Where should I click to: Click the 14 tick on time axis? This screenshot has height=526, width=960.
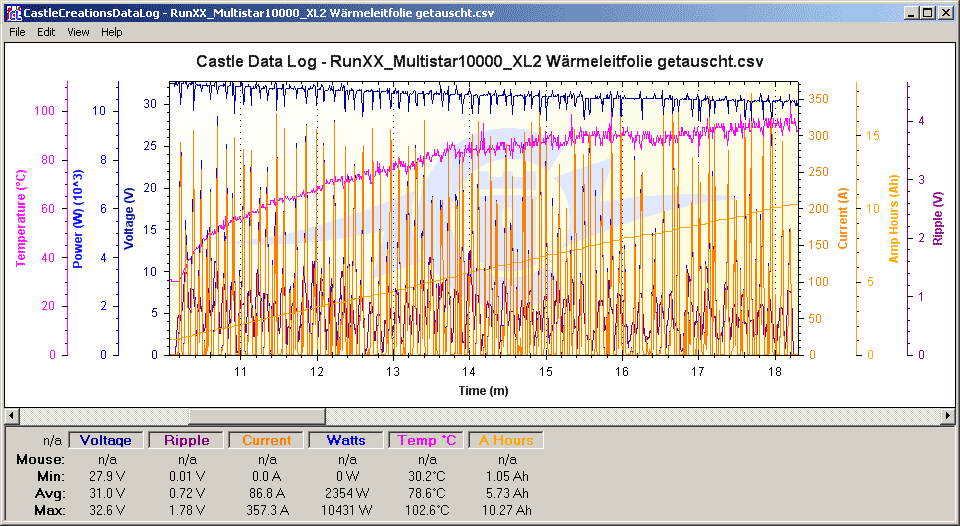(x=469, y=371)
